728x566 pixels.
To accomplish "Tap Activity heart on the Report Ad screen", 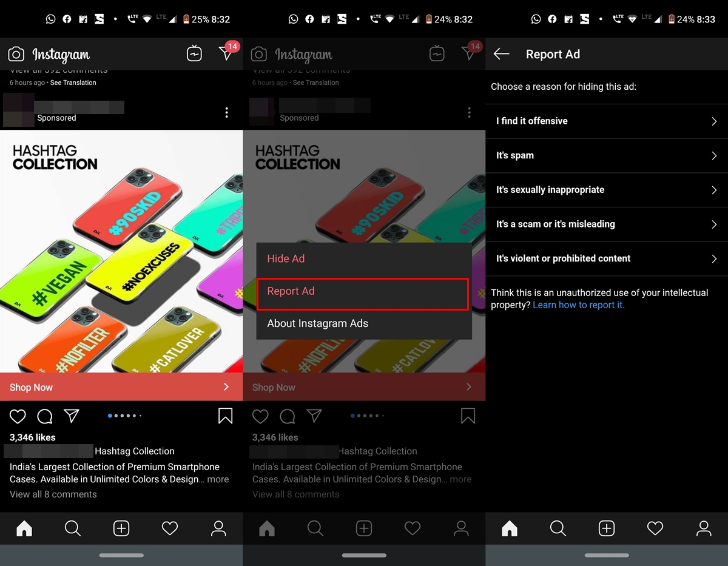I will point(655,528).
